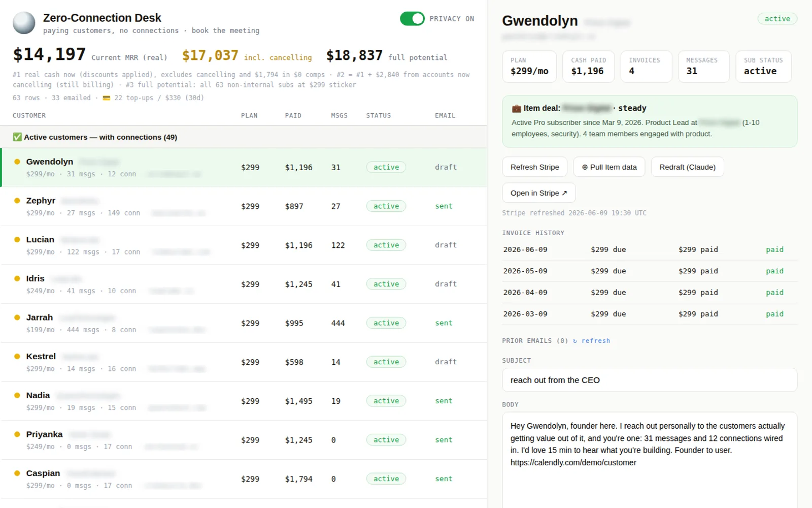The height and width of the screenshot is (508, 812).
Task: Click the Calendly demo link in email body
Action: pos(573,463)
